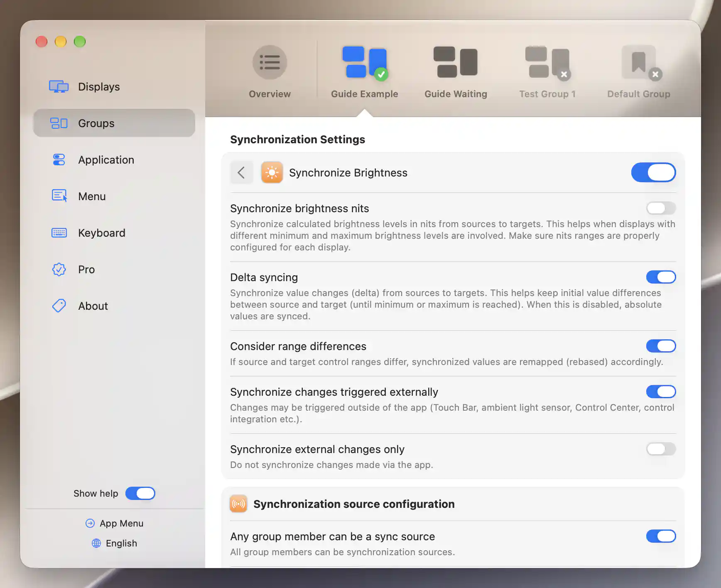The height and width of the screenshot is (588, 721).
Task: Turn off the Synchronize Brightness switch
Action: (653, 172)
